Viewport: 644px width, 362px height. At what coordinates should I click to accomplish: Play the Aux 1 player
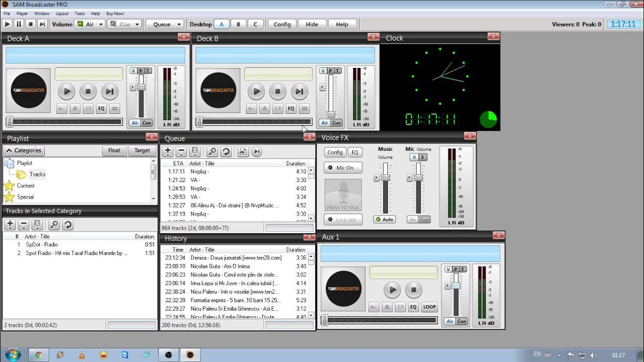392,290
